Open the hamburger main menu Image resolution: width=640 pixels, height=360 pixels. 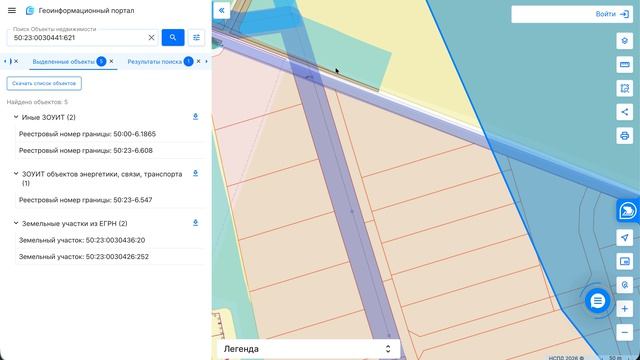coord(12,11)
